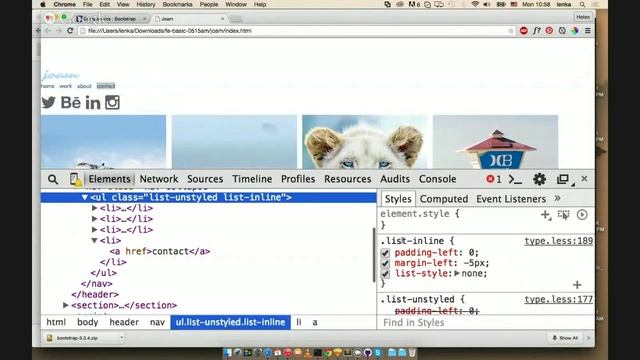Bookmark this page star icon
The height and width of the screenshot is (360, 640).
[x=511, y=31]
